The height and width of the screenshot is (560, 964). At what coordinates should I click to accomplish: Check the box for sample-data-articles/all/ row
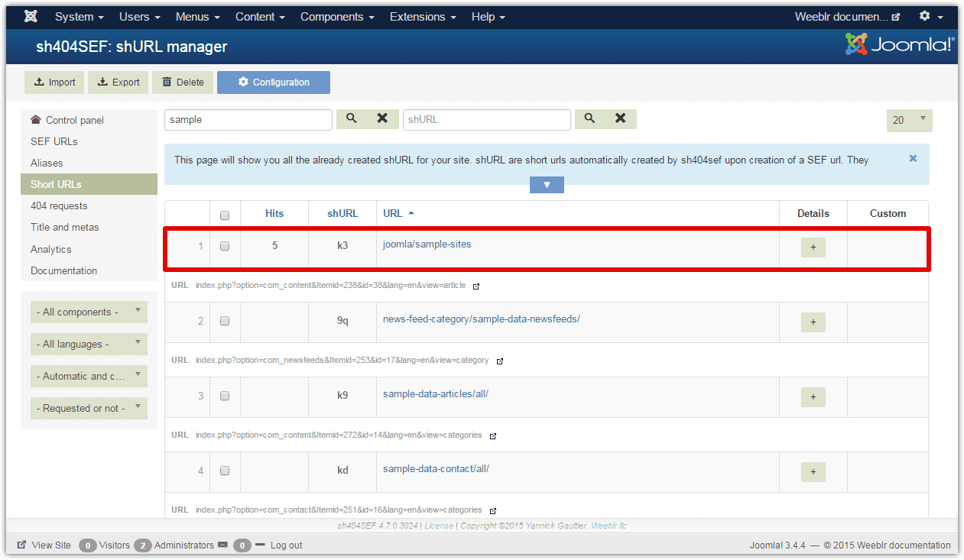point(225,396)
